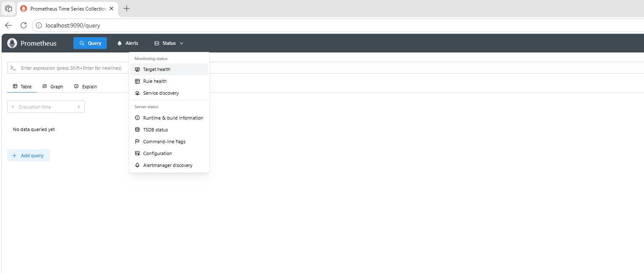Image resolution: width=644 pixels, height=273 pixels.
Task: Go to TSDB status page
Action: (x=169, y=130)
